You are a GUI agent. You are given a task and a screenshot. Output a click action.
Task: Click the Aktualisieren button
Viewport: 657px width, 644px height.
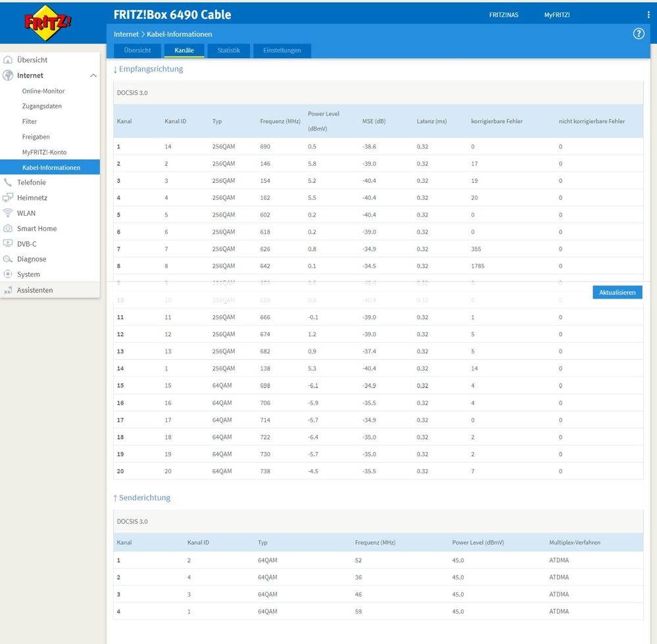click(617, 293)
